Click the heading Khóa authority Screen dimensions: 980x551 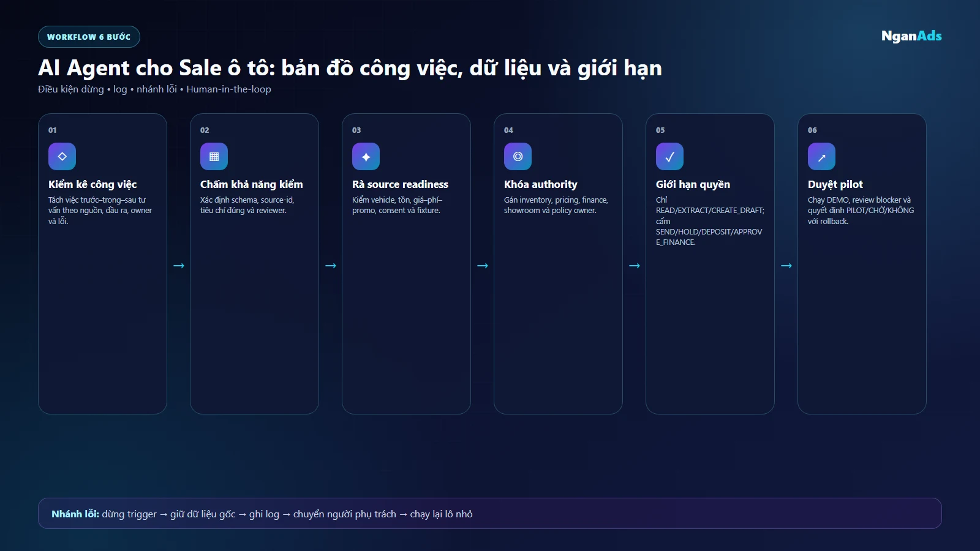541,184
